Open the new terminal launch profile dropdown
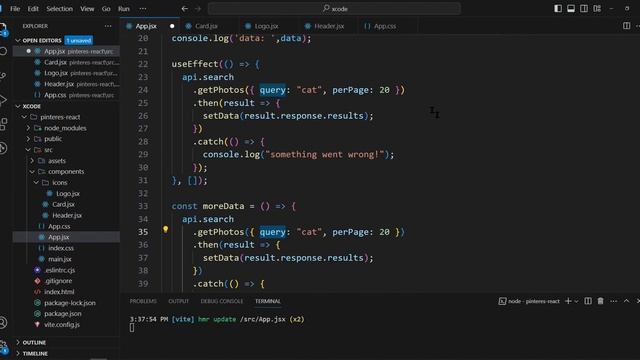 coord(576,301)
